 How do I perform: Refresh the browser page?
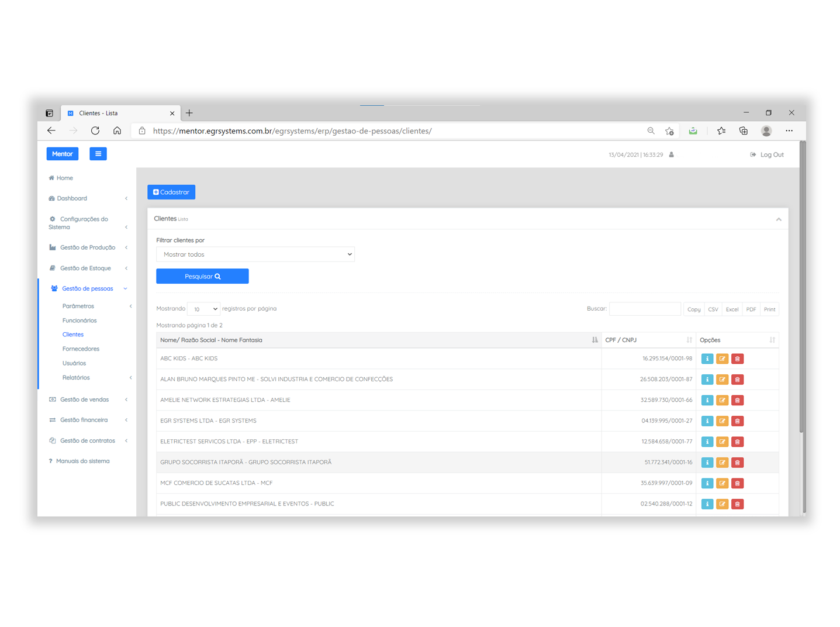tap(95, 131)
